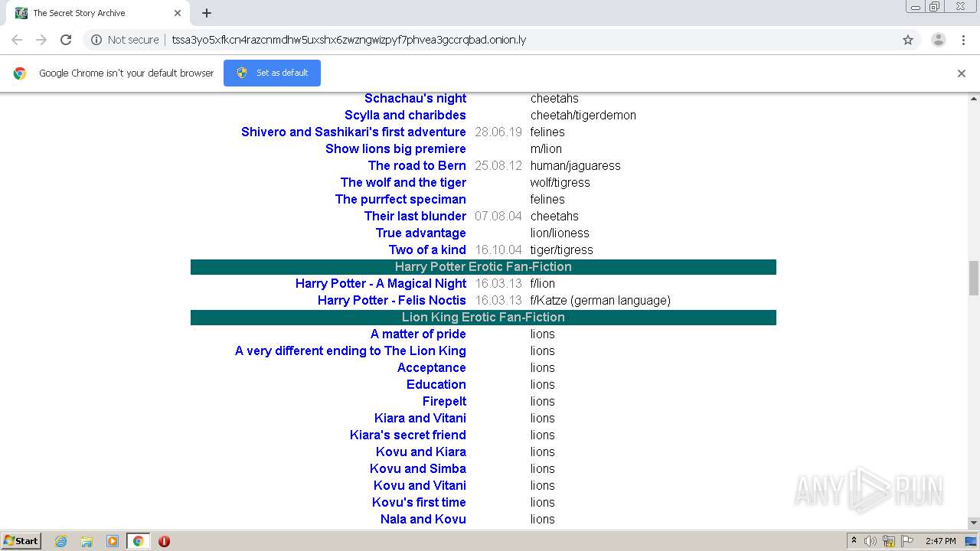This screenshot has width=980, height=551.
Task: Open The wolf and the tiger link
Action: (x=403, y=182)
